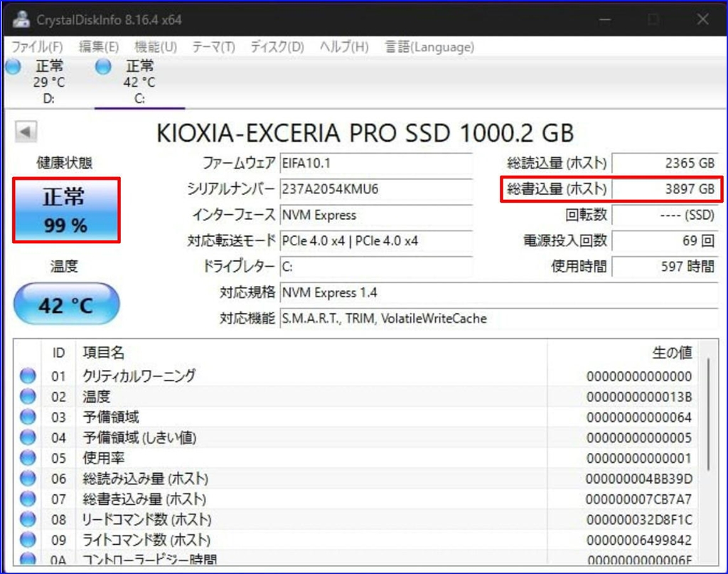Click the status orb for drive C:
Image resolution: width=728 pixels, height=574 pixels.
pos(103,67)
